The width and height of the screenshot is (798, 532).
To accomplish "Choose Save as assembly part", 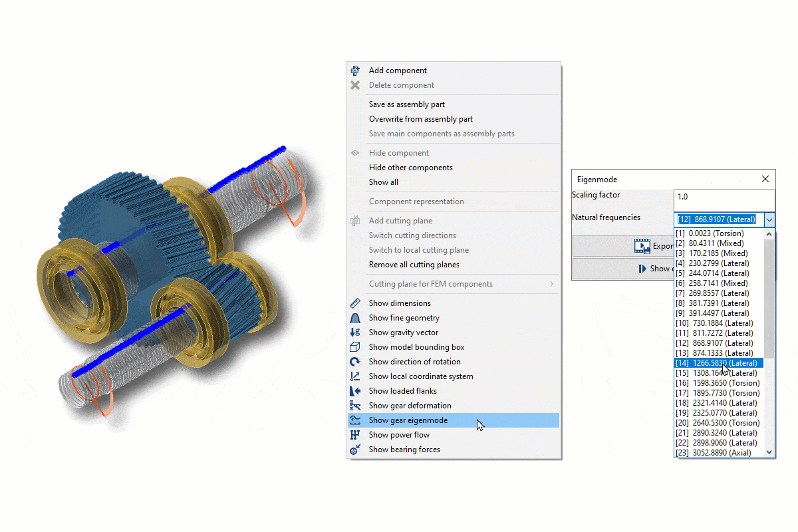I will pos(407,104).
